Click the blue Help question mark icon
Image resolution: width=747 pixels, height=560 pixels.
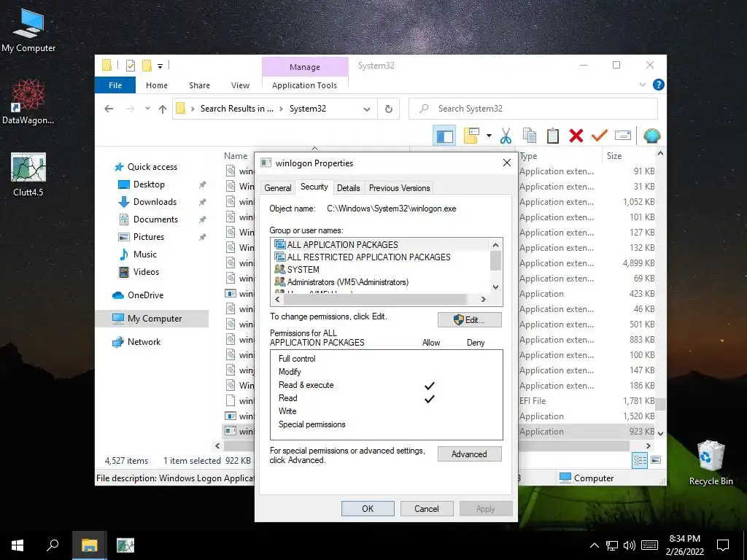[659, 85]
